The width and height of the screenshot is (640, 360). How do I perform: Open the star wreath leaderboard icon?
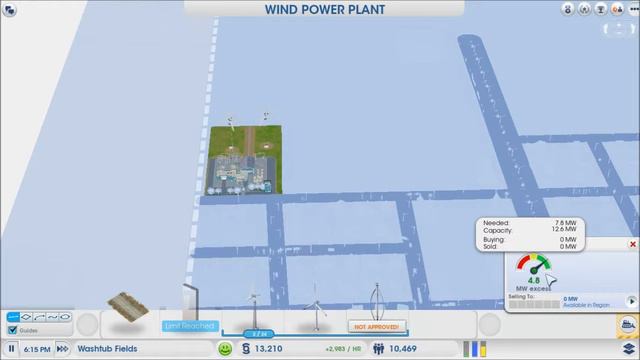(x=584, y=9)
